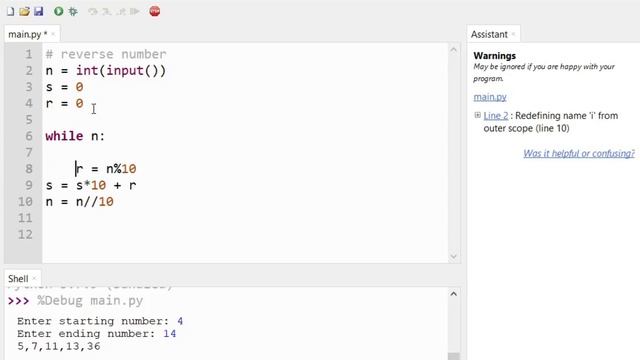Run current script with the green play icon
Screen dimensions: 640x360
pyautogui.click(x=58, y=11)
